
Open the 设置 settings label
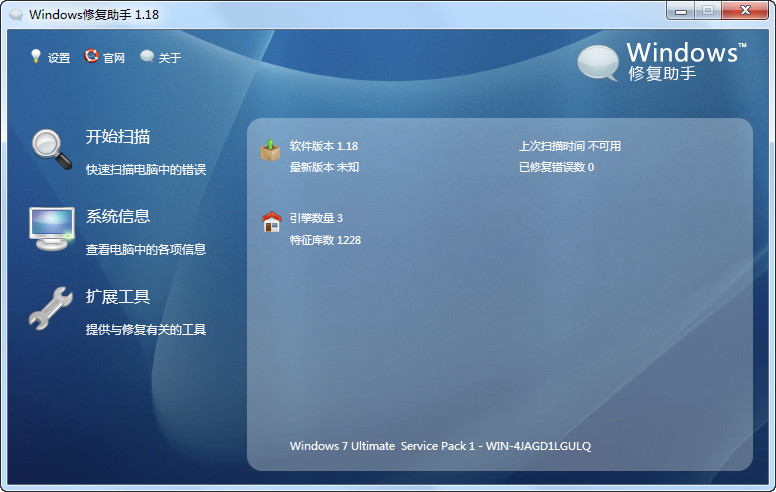[59, 58]
